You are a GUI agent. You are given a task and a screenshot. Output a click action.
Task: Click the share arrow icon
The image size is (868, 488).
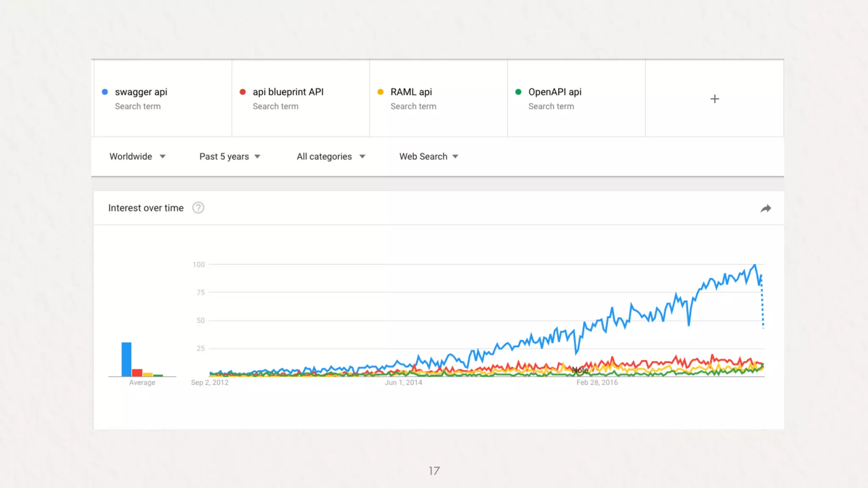click(765, 208)
